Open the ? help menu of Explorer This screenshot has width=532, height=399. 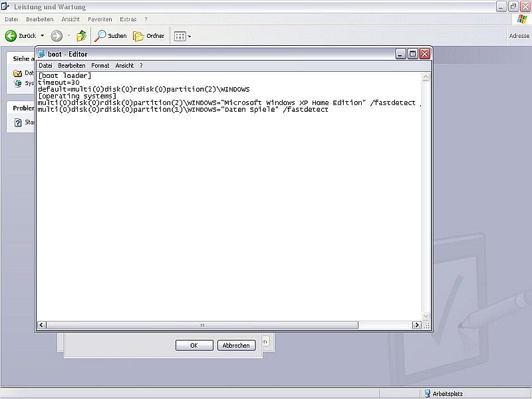pos(146,19)
